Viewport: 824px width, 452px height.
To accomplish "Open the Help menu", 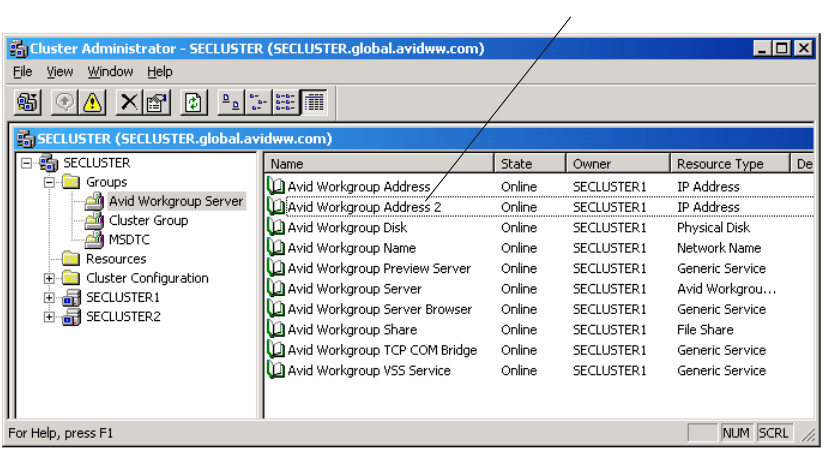I will coord(160,71).
